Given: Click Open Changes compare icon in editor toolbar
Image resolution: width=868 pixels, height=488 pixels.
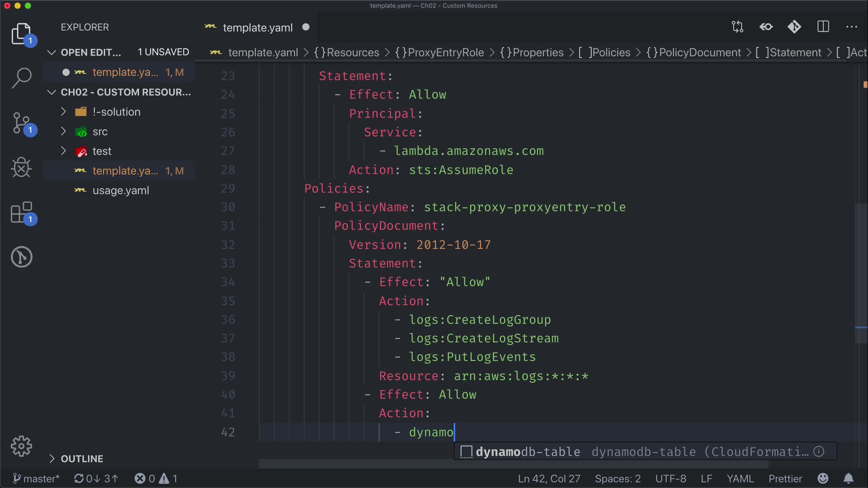Looking at the screenshot, I should point(737,27).
